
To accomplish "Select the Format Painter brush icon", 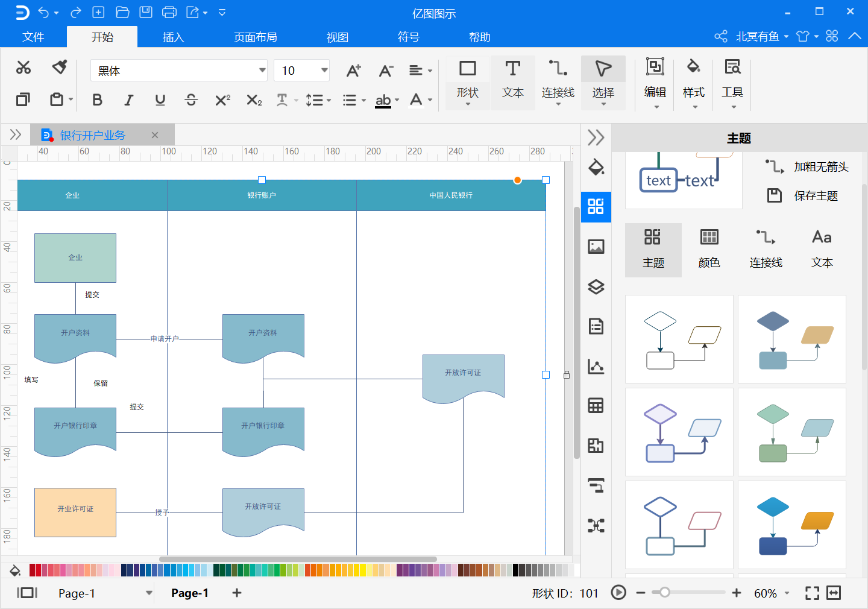I will click(59, 67).
